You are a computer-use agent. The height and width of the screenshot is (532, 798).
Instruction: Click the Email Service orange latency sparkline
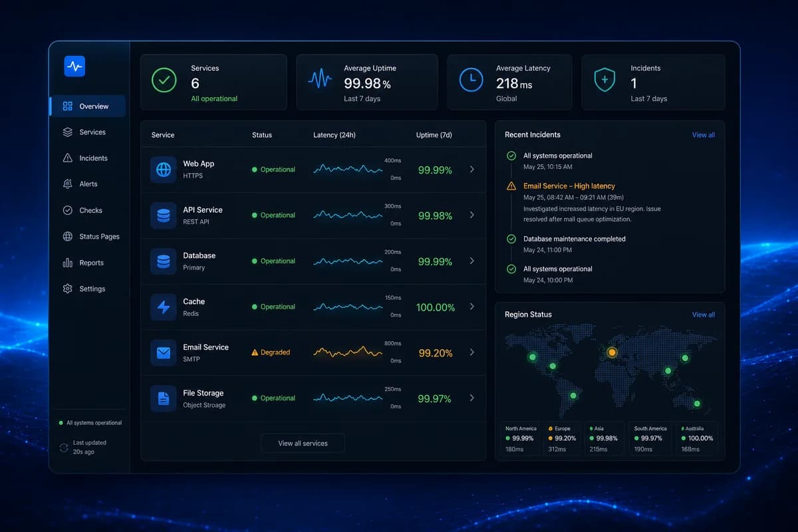point(348,352)
